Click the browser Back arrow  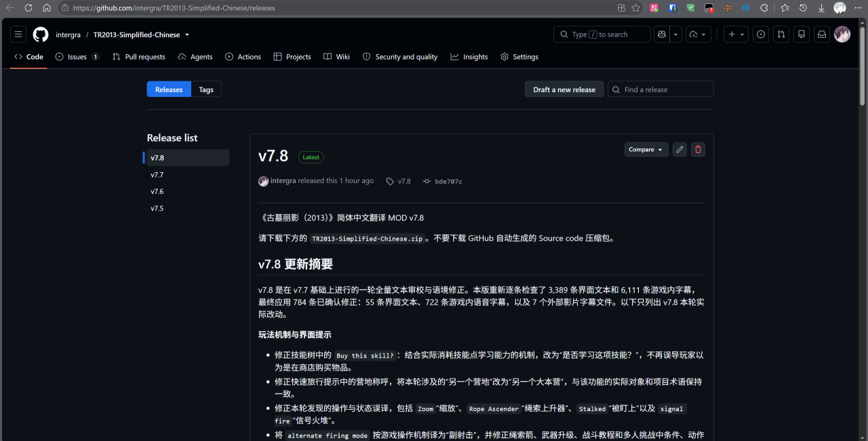coord(10,8)
